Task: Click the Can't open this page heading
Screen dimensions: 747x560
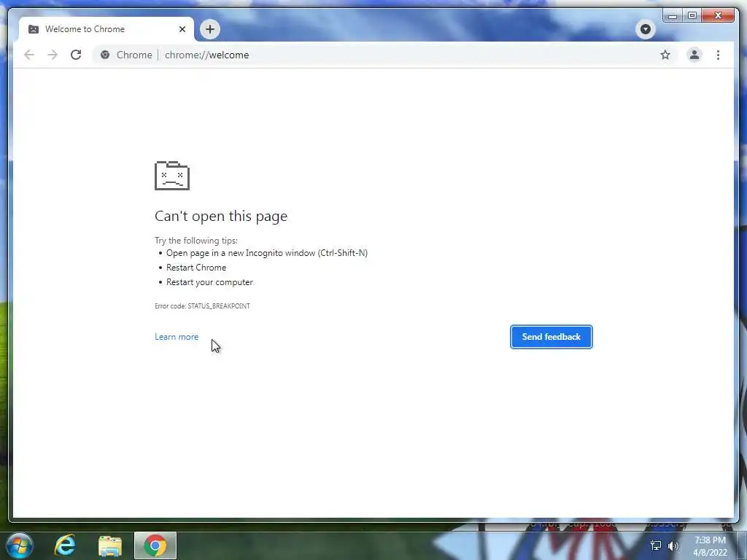Action: point(221,216)
